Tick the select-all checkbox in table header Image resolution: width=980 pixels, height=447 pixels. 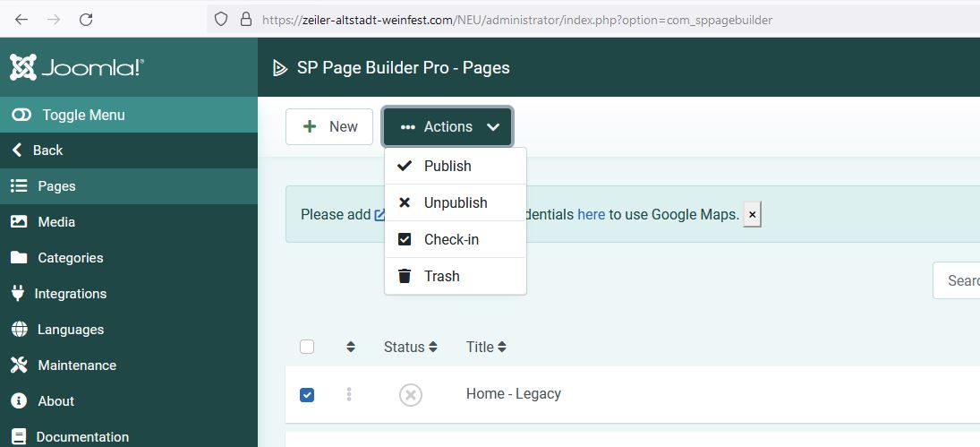[307, 347]
